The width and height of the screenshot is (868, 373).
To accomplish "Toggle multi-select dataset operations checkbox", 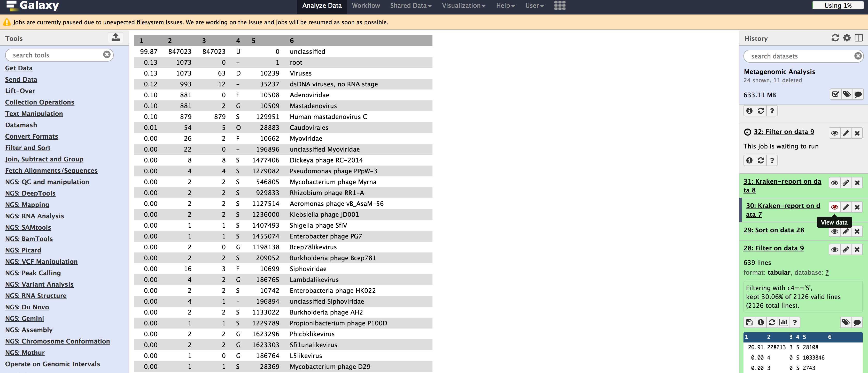I will click(x=835, y=94).
